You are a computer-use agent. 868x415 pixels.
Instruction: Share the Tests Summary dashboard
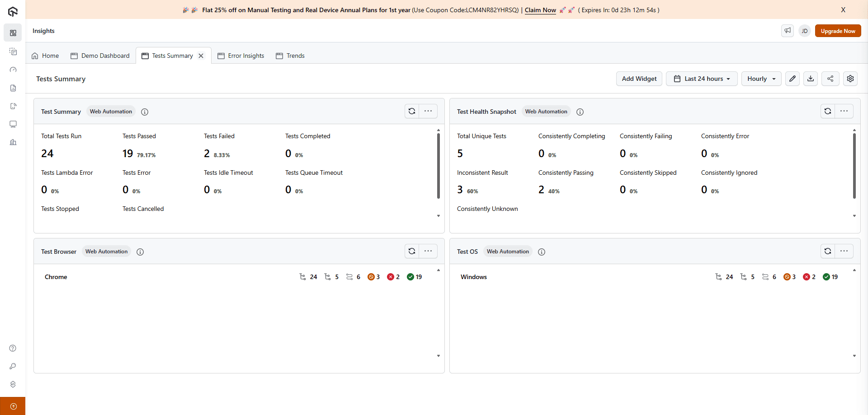(x=830, y=79)
